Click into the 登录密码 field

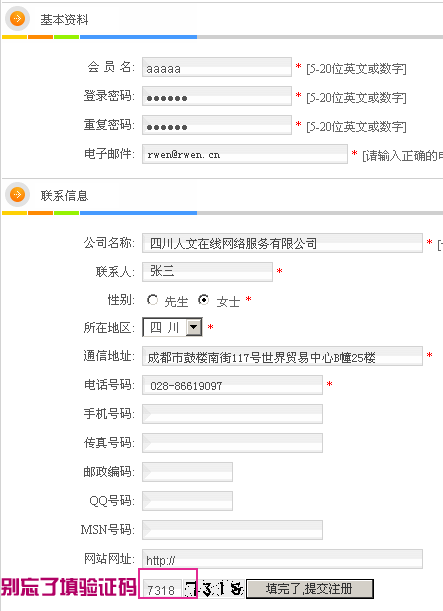(x=217, y=96)
